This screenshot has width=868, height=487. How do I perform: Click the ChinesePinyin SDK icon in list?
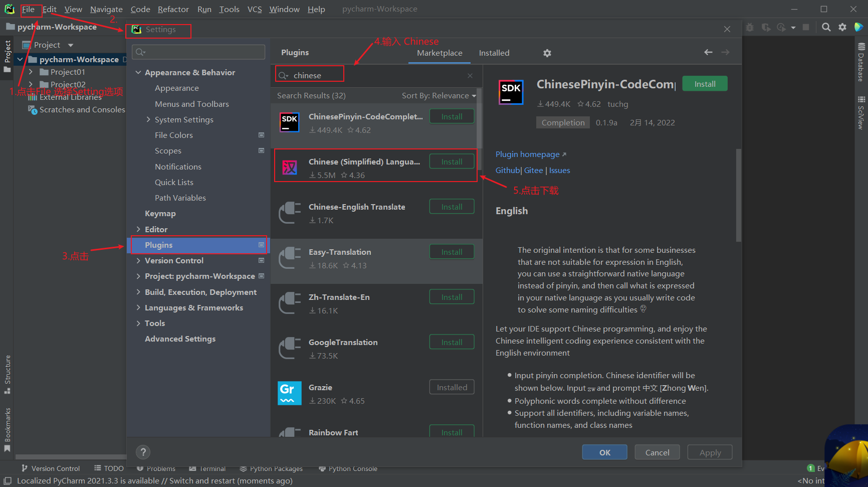(x=290, y=122)
